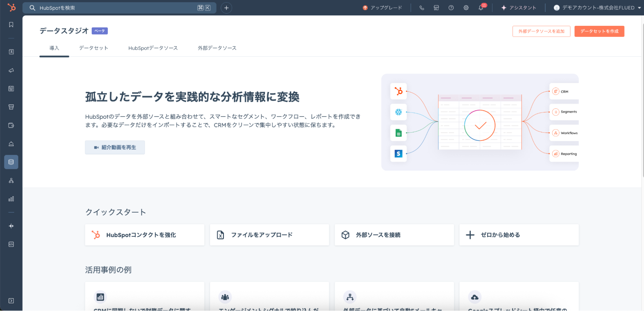Click the HubSpotを検索 search field
The height and width of the screenshot is (311, 644).
click(x=116, y=8)
